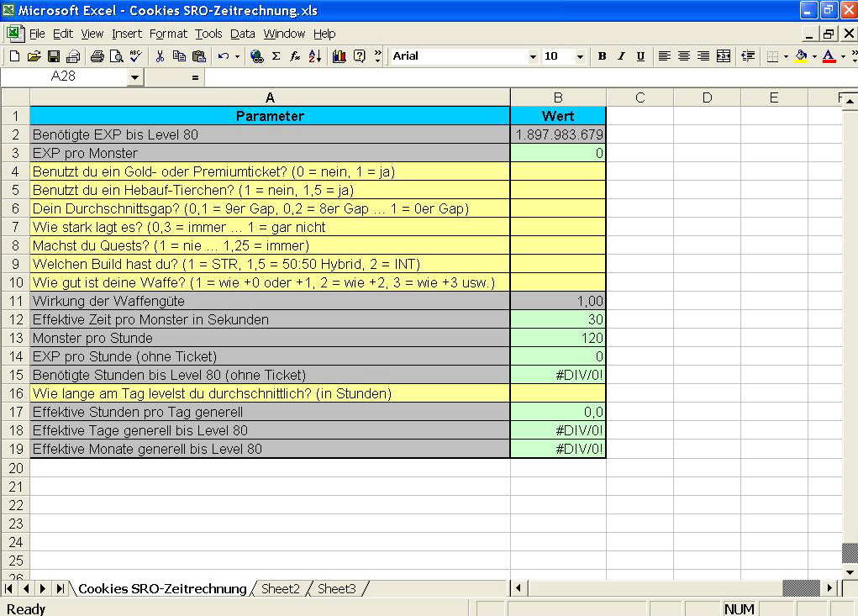Screen dimensions: 858x616
Task: Click the Cut scissors icon
Action: point(160,56)
